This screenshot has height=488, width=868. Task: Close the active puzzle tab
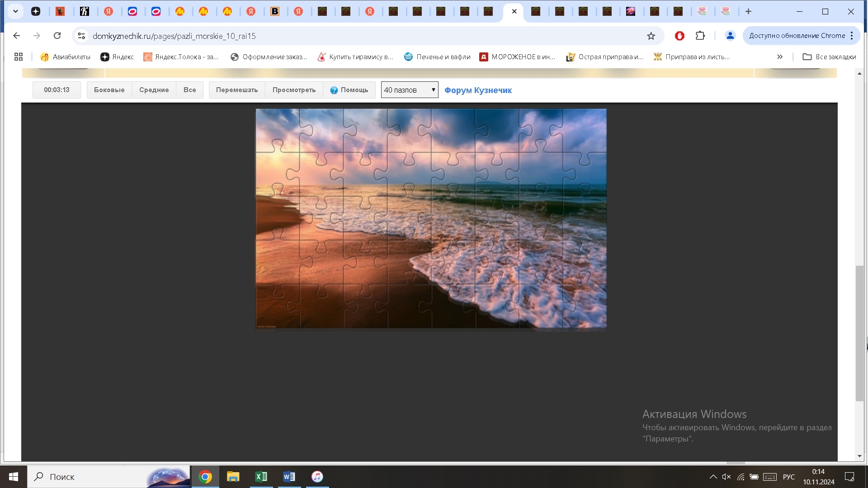click(x=514, y=11)
